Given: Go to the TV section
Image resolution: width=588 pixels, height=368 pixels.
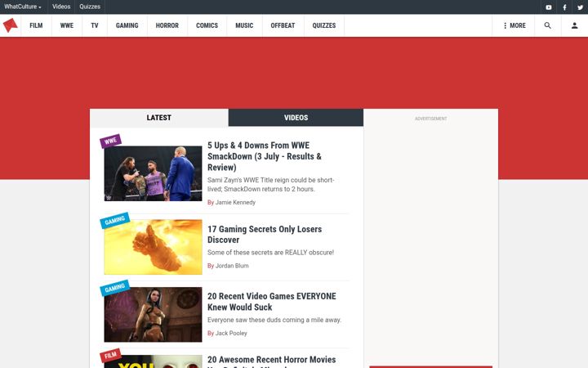Looking at the screenshot, I should (95, 25).
